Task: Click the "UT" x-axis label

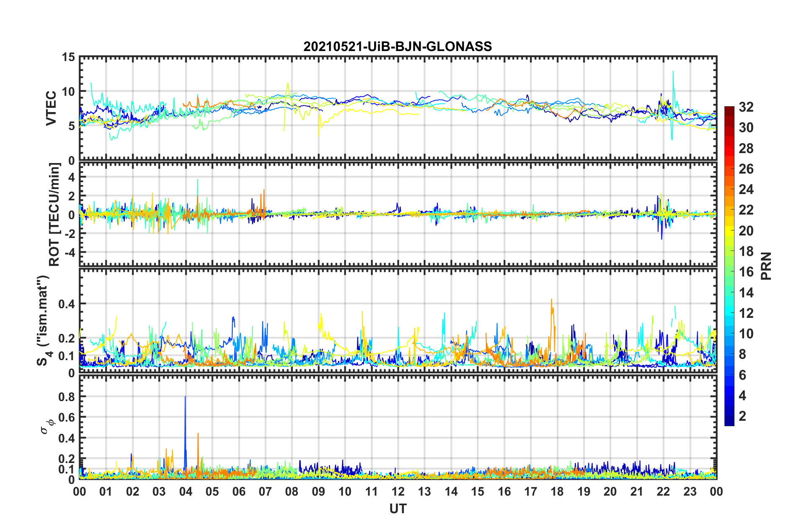Action: tap(398, 509)
